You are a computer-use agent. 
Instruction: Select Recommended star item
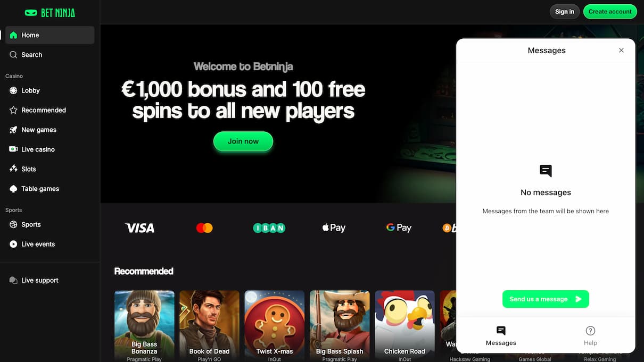click(50, 110)
